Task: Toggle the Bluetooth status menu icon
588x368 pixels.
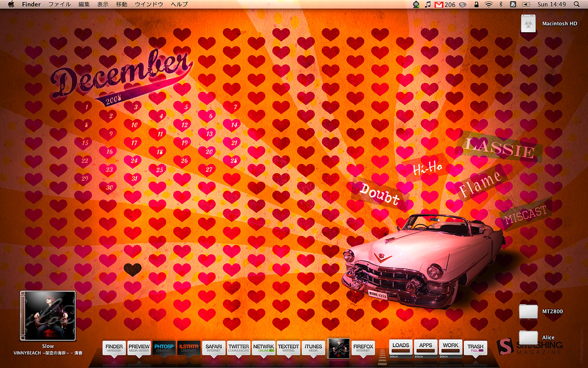Action: coord(501,5)
